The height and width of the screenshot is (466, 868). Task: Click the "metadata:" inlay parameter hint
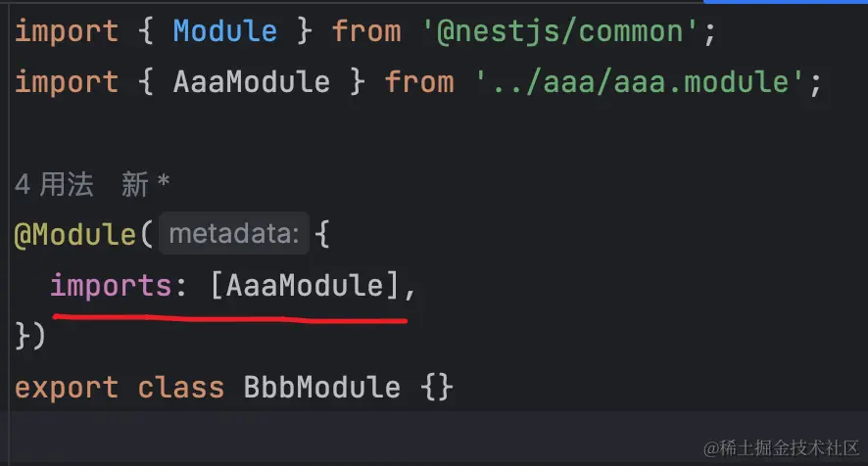(x=234, y=234)
